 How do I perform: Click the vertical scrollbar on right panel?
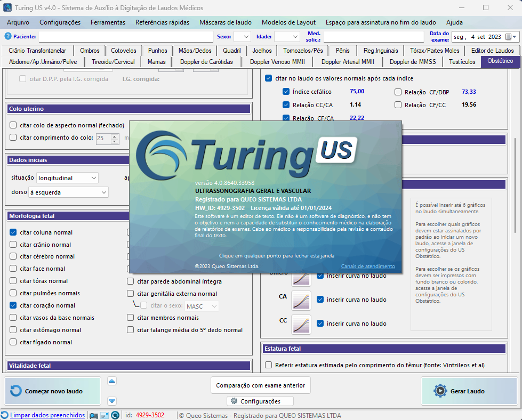pyautogui.click(x=516, y=185)
